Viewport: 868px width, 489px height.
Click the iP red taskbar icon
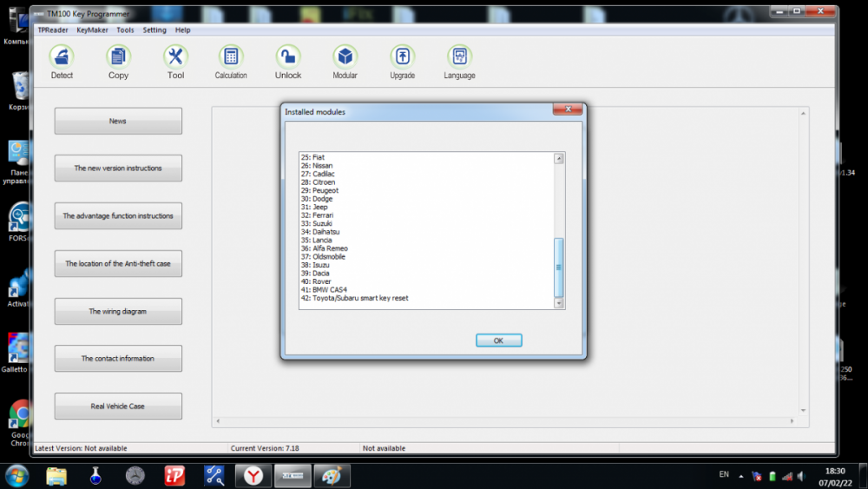pyautogui.click(x=175, y=476)
